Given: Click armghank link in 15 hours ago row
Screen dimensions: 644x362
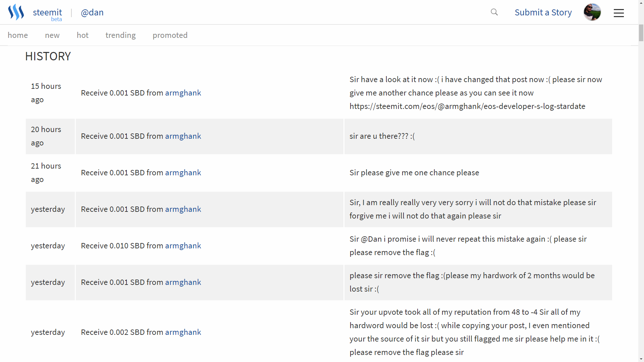Looking at the screenshot, I should coord(183,93).
